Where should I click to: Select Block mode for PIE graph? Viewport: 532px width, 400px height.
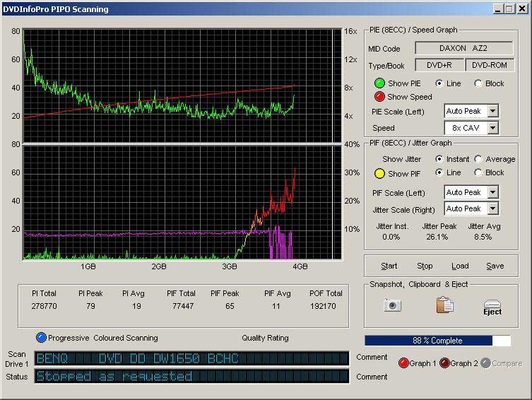[478, 83]
